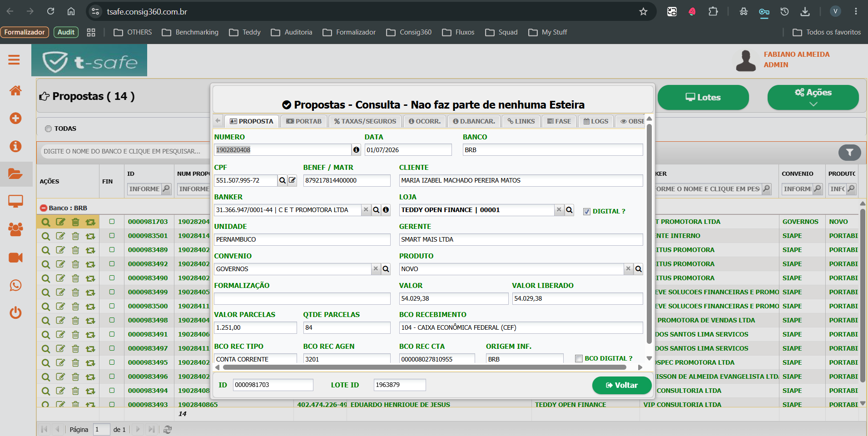Image resolution: width=868 pixels, height=436 pixels.
Task: Toggle the BCO DIGITAL checkbox
Action: click(579, 358)
